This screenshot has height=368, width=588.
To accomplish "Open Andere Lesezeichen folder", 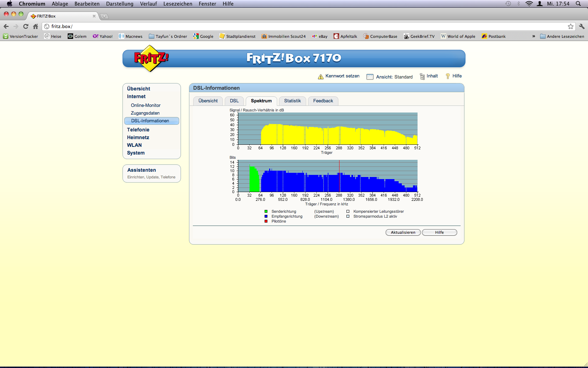I will click(562, 36).
